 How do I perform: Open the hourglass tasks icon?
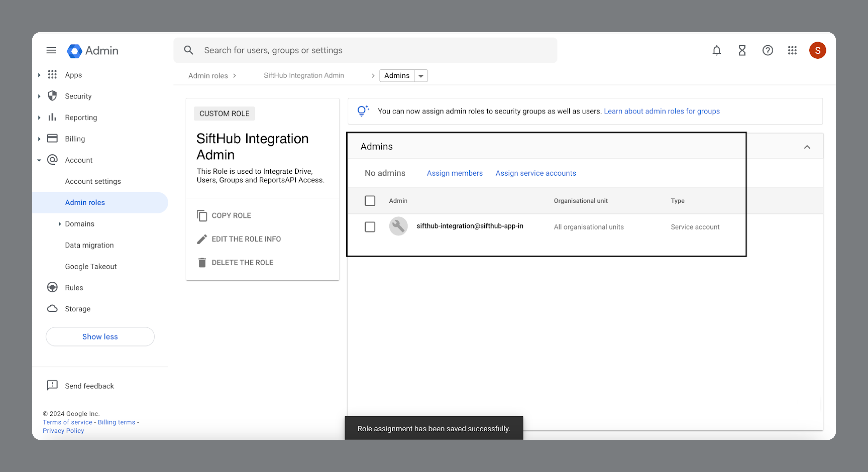pyautogui.click(x=742, y=50)
